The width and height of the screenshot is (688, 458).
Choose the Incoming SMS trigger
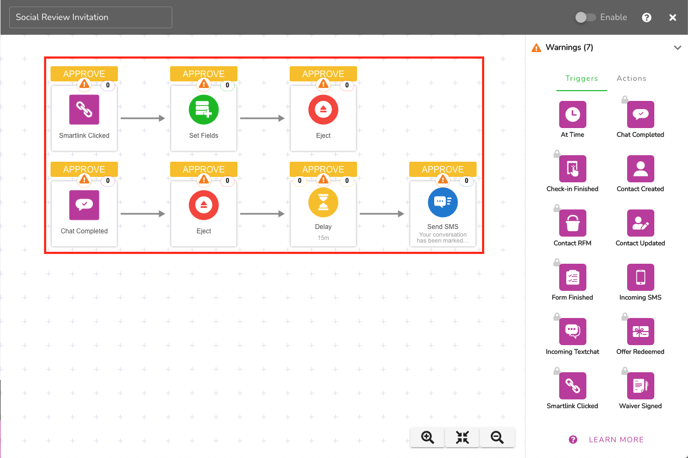pyautogui.click(x=640, y=277)
